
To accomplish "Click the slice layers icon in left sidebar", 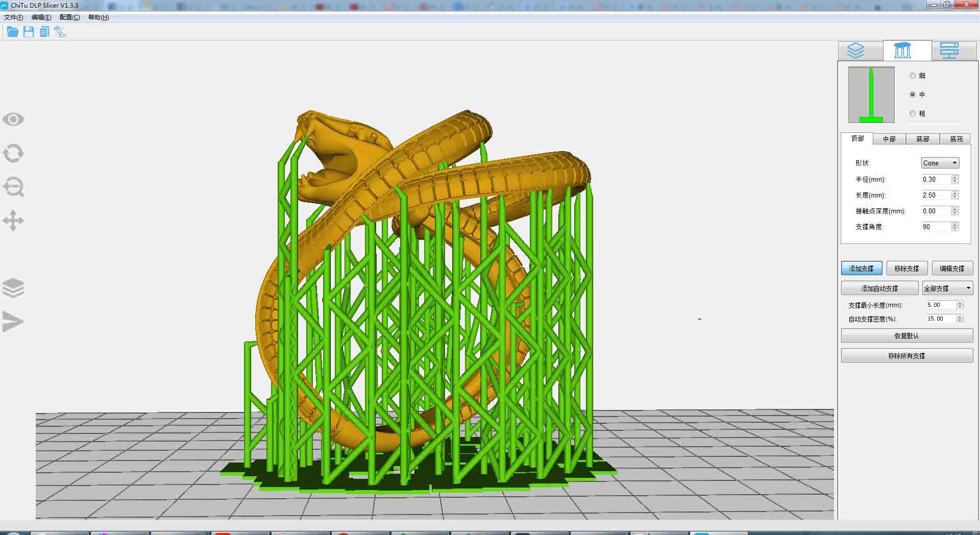I will [x=13, y=288].
